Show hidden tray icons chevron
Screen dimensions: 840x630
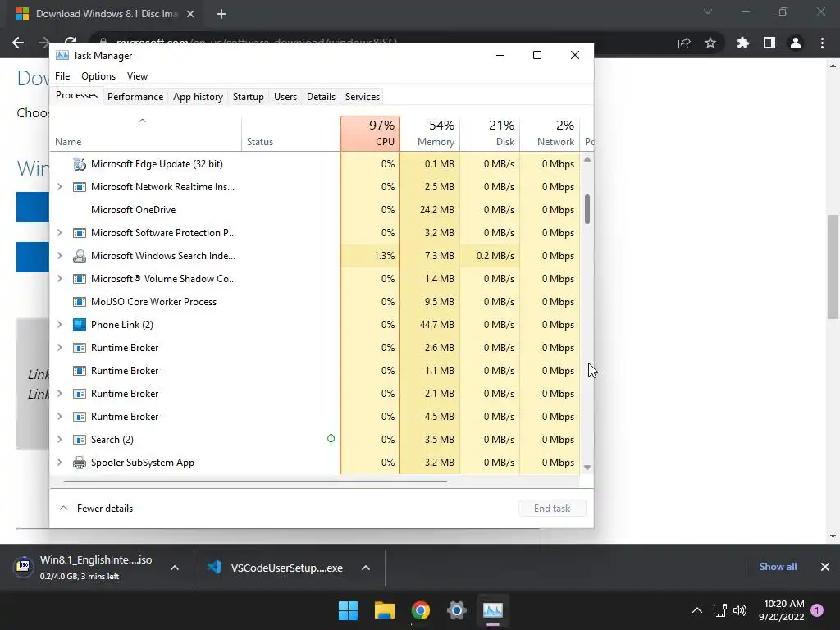697,610
